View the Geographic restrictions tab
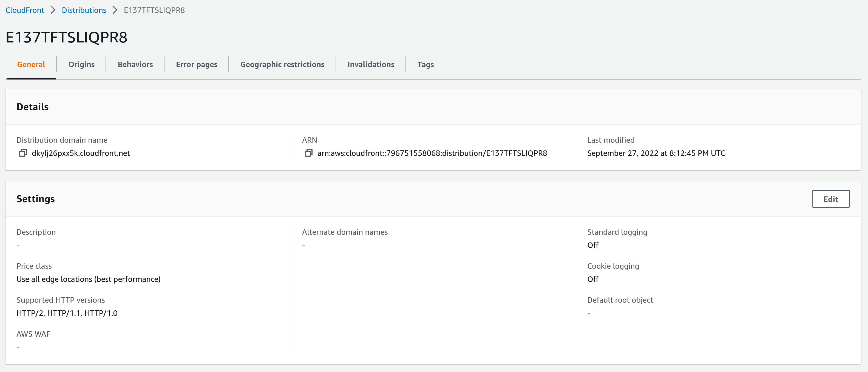 (x=282, y=64)
